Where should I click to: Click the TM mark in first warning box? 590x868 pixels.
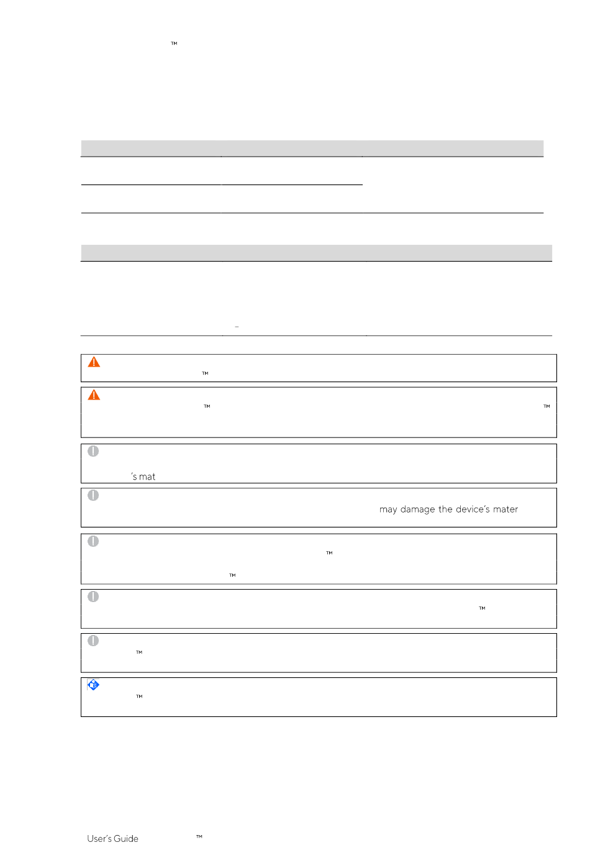click(x=205, y=373)
